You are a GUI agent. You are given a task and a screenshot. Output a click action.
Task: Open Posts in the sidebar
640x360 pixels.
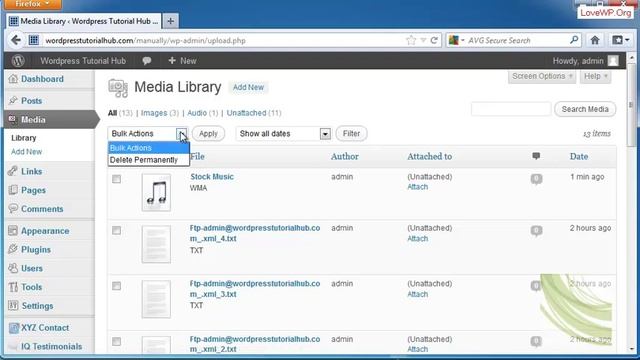click(x=31, y=100)
